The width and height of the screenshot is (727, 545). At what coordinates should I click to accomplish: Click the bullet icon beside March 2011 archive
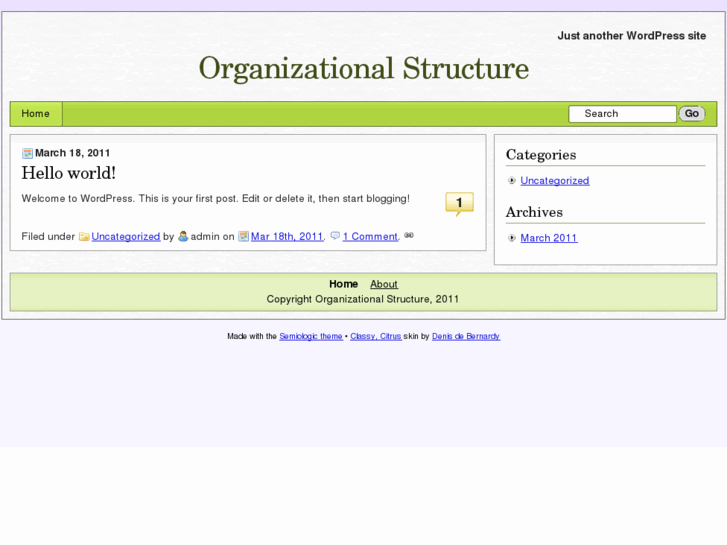click(512, 238)
